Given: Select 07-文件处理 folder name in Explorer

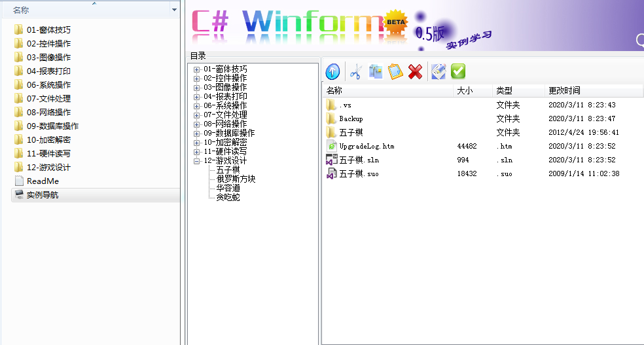Looking at the screenshot, I should [49, 99].
